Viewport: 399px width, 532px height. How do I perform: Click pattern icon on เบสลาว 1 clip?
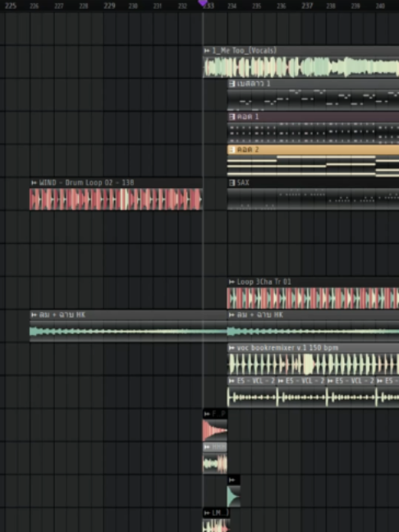[232, 84]
